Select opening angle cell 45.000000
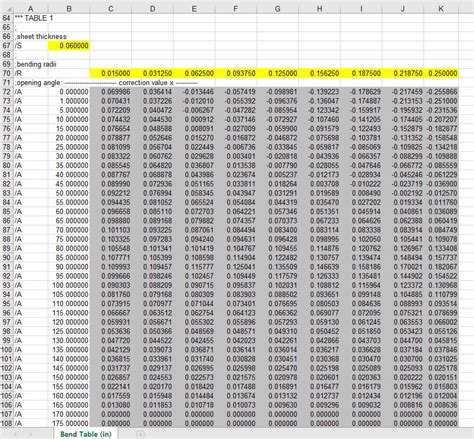 [x=69, y=184]
